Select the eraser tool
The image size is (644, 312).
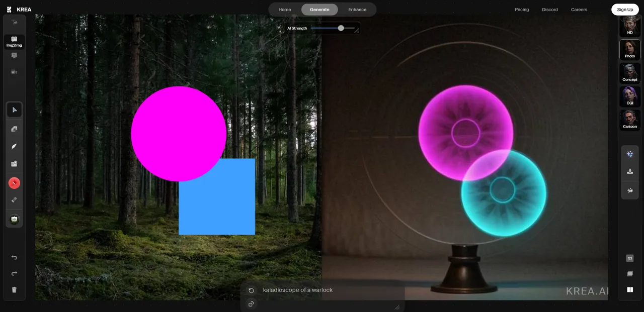(x=14, y=199)
